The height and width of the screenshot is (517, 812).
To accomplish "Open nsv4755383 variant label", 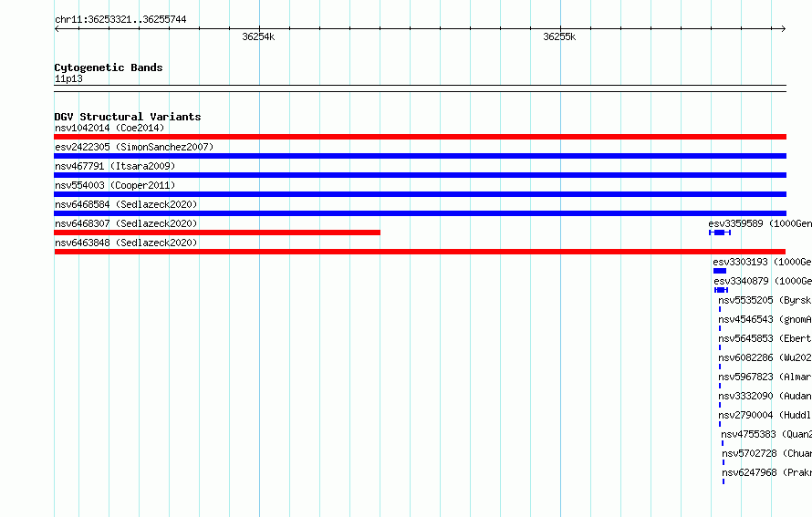I will point(766,434).
